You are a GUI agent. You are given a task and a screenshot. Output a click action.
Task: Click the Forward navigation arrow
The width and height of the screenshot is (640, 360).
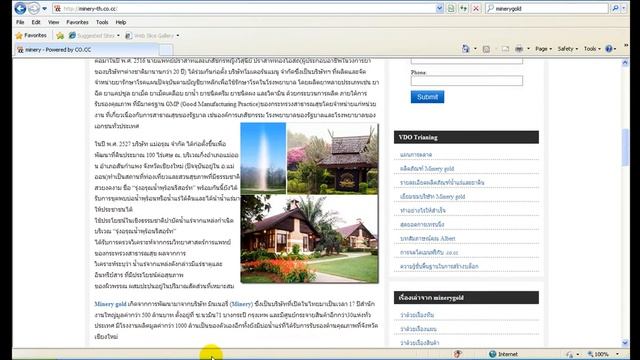[x=34, y=8]
